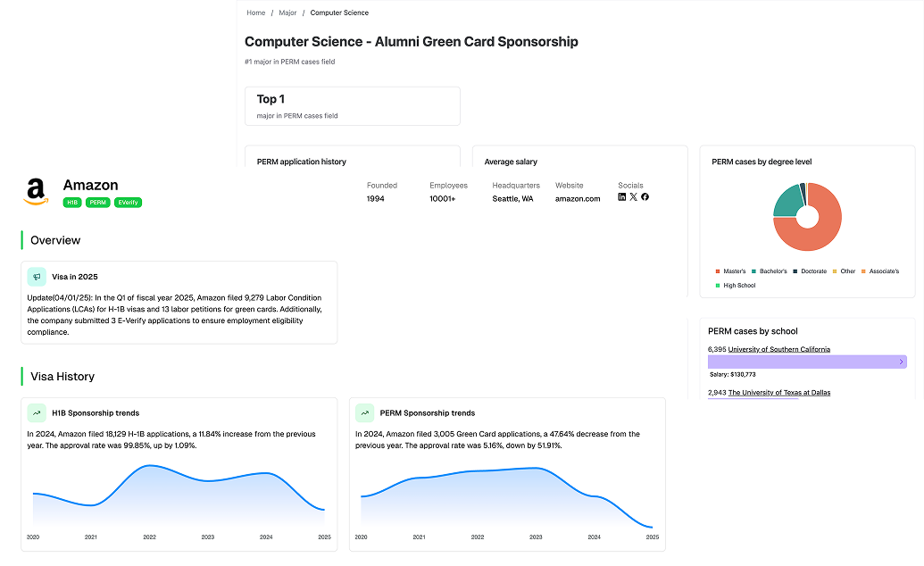Click the Employees value '10001+'
The height and width of the screenshot is (566, 924).
[443, 199]
